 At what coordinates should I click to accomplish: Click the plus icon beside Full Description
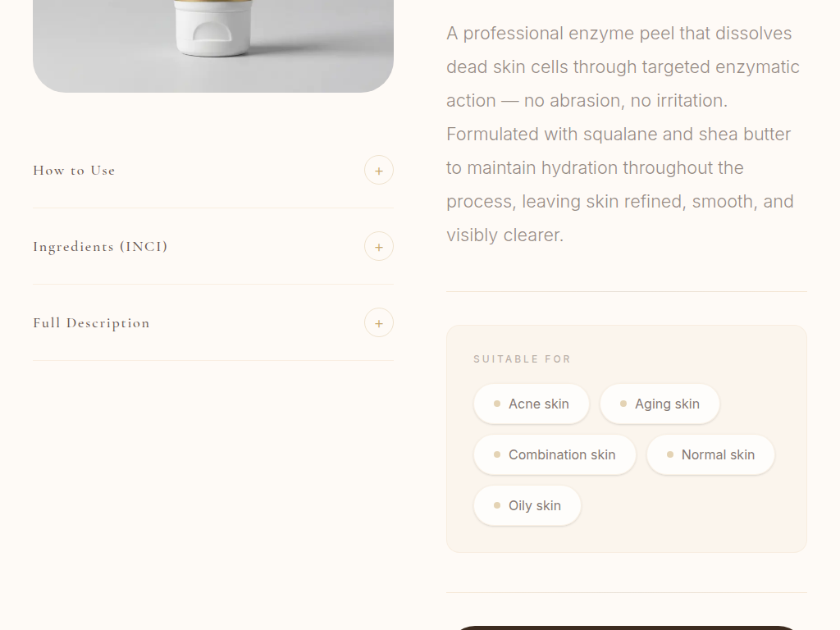click(379, 323)
